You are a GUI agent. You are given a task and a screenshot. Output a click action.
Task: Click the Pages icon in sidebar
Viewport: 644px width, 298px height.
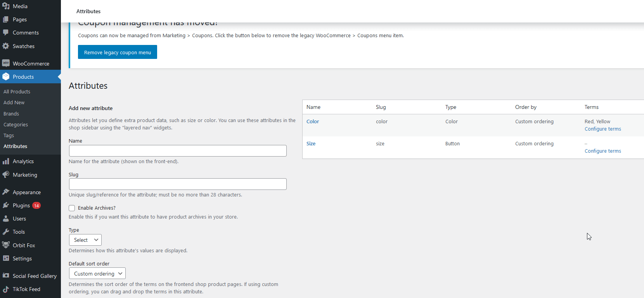pos(6,19)
